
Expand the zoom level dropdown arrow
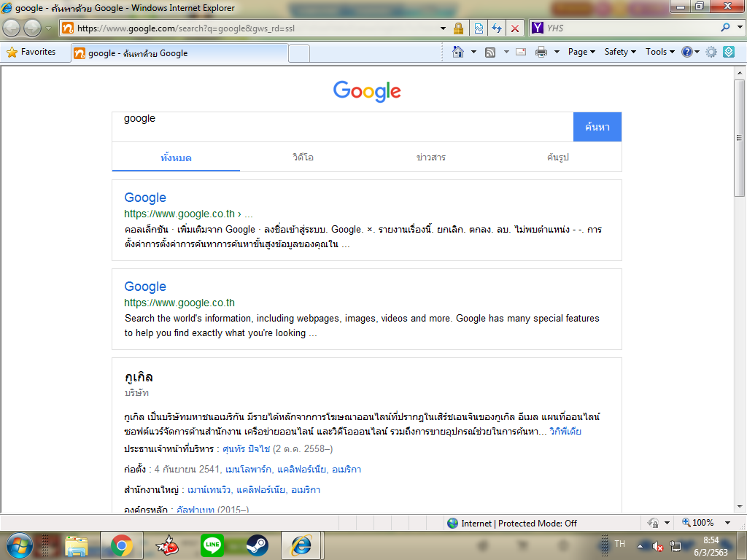coord(727,523)
